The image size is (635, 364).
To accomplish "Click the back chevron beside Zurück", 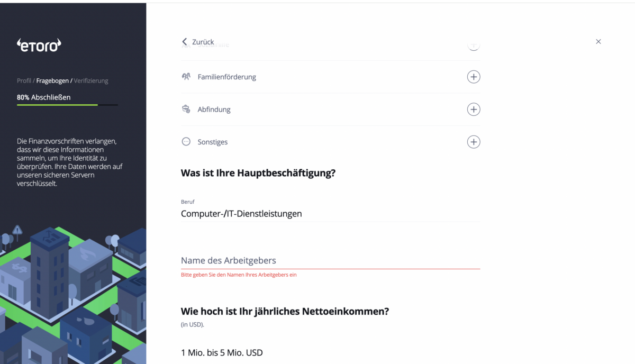I will point(184,41).
